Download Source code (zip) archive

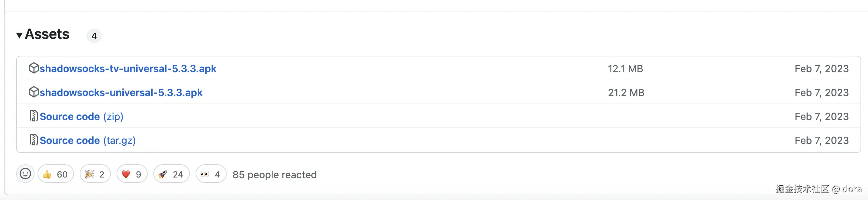pyautogui.click(x=81, y=116)
